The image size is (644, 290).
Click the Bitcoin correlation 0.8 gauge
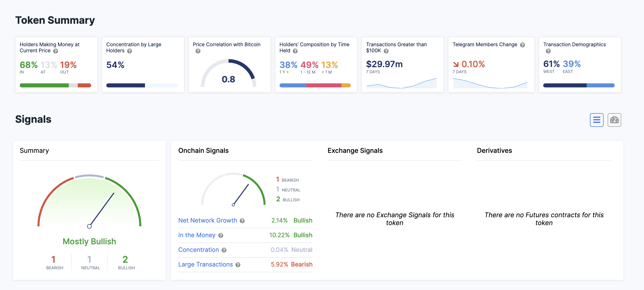(x=228, y=74)
